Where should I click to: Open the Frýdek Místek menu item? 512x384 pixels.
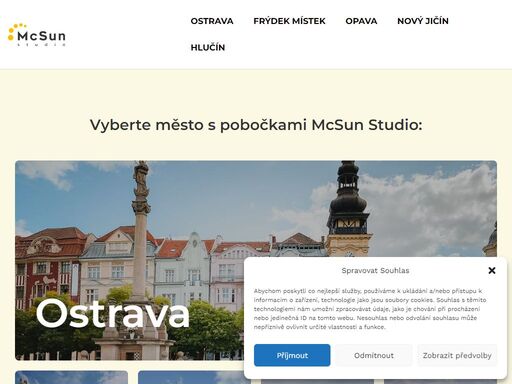289,21
